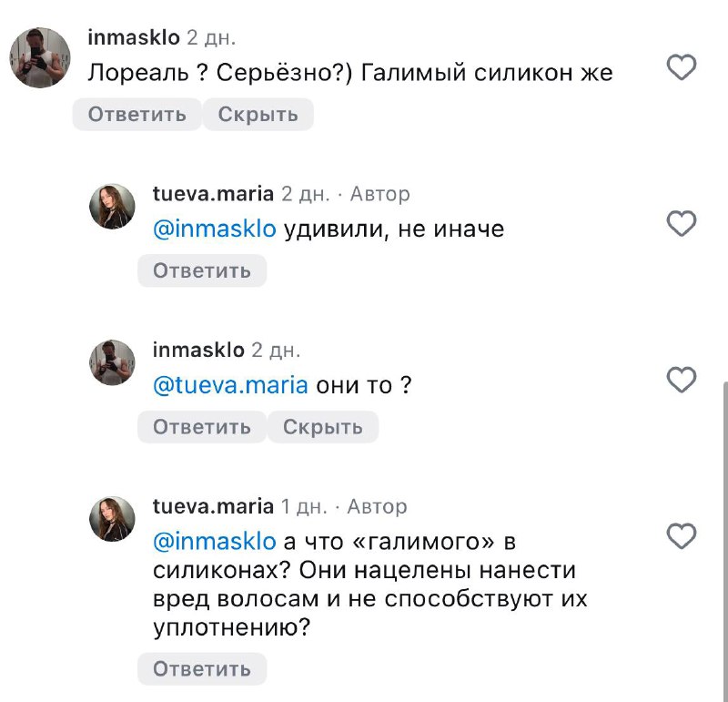Viewport: 728px width, 702px height.
Task: Reply to tueva.maria's first answer
Action: pyautogui.click(x=202, y=270)
